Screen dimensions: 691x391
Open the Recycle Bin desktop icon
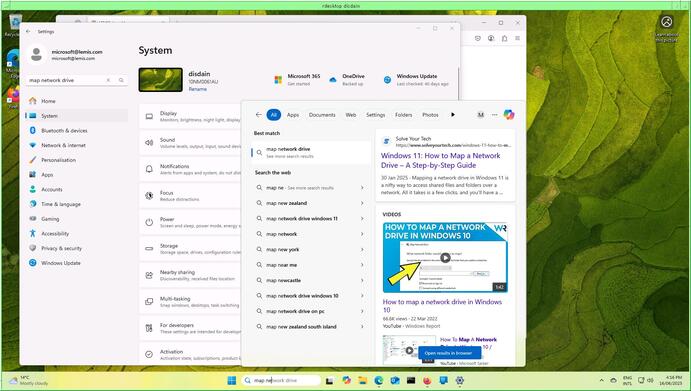click(x=15, y=24)
